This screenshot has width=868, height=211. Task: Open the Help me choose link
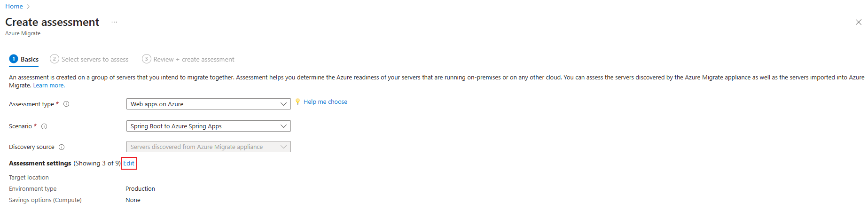tap(325, 102)
